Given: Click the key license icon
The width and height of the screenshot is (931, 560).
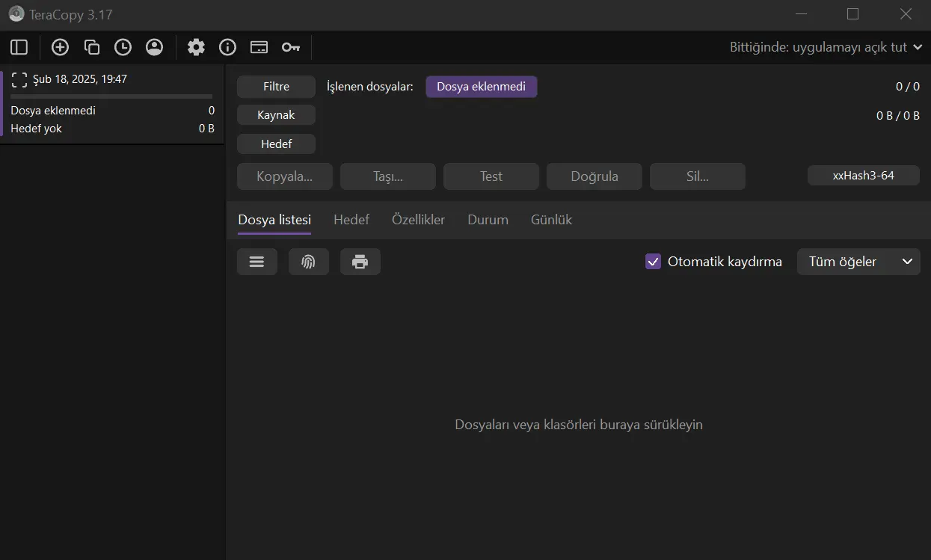Looking at the screenshot, I should [291, 47].
